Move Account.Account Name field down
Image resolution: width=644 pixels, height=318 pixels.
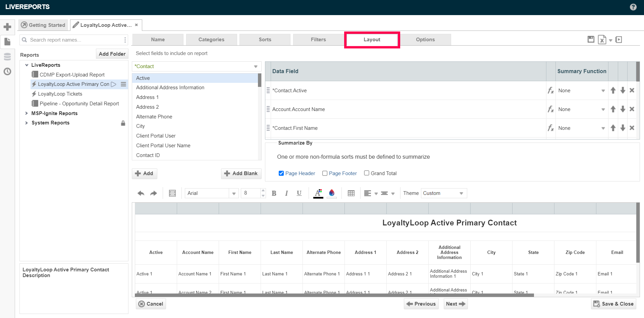pyautogui.click(x=623, y=109)
